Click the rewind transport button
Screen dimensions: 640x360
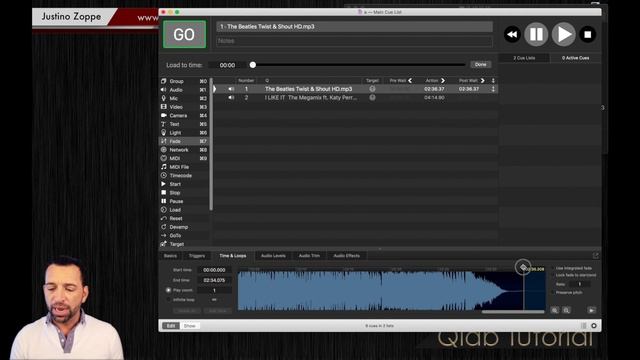point(512,35)
